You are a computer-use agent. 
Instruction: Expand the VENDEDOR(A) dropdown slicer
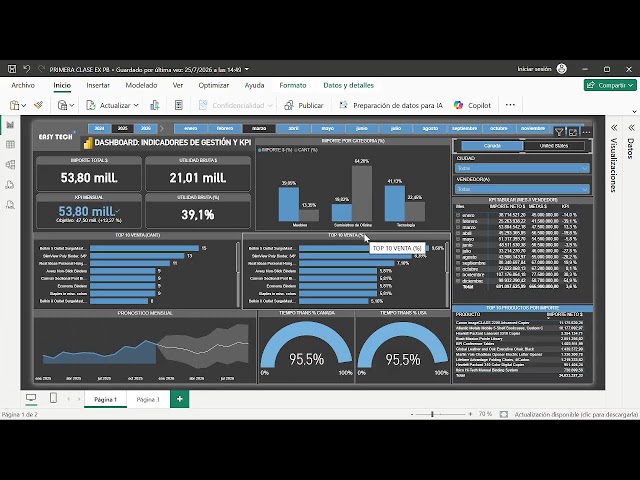(x=522, y=189)
